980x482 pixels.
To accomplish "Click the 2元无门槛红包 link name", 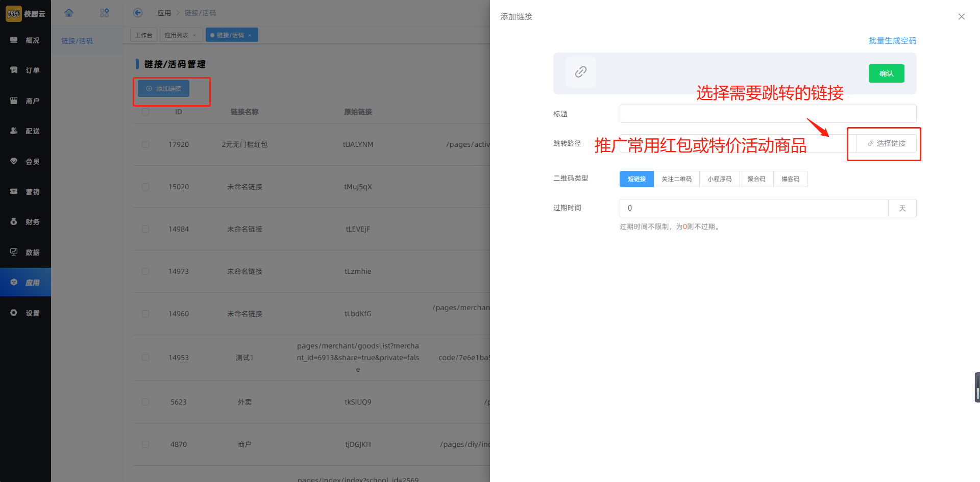I will point(244,144).
